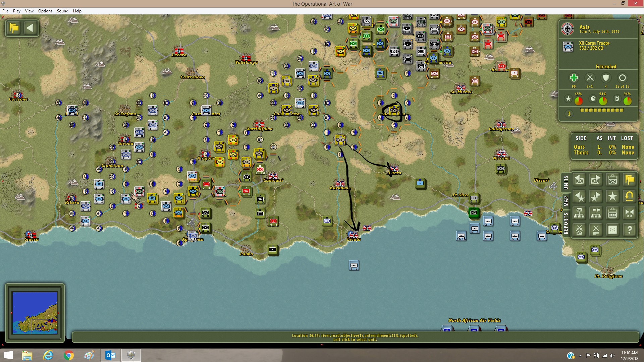Click the yellow double-flag icon in UNITS grid

[x=630, y=180]
